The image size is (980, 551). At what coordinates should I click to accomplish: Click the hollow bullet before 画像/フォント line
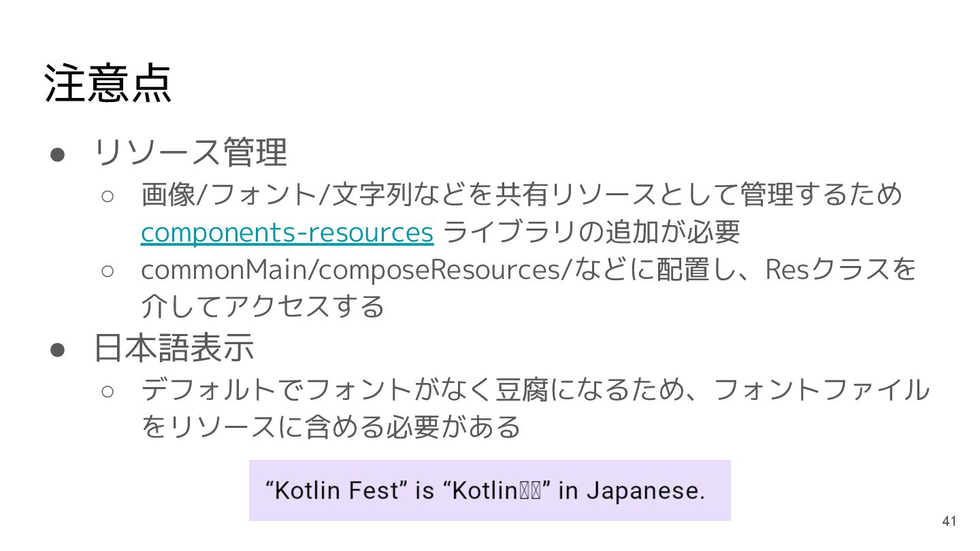108,196
